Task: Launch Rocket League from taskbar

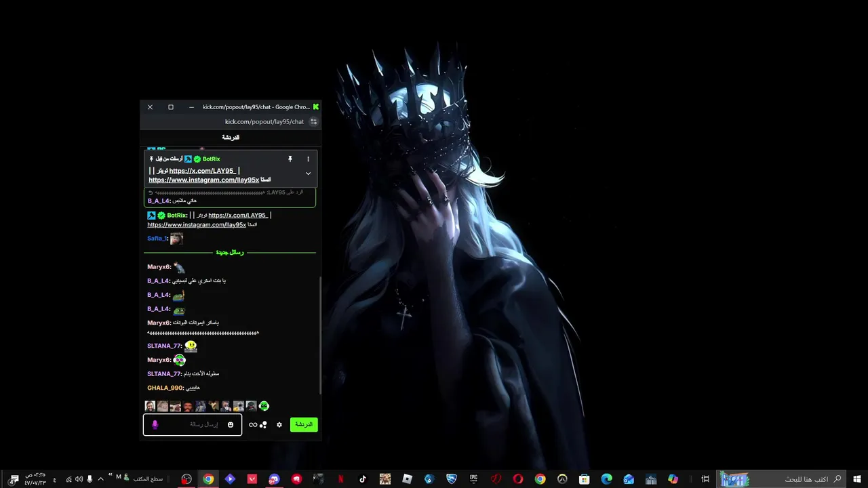Action: [x=452, y=479]
